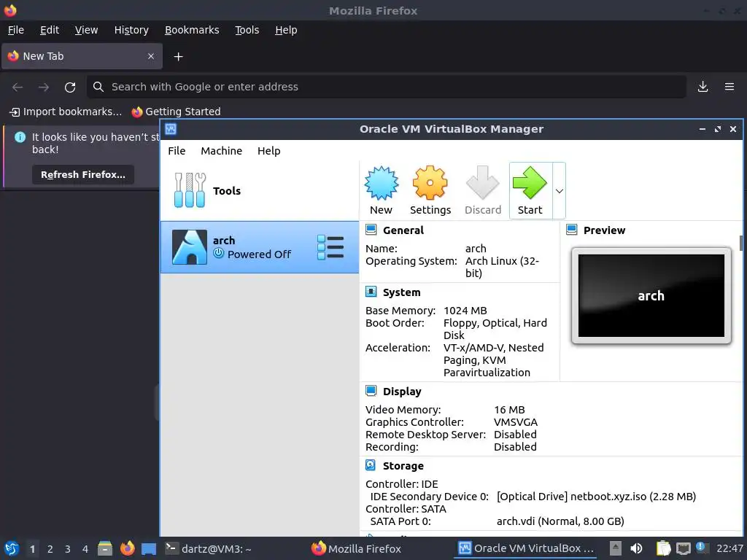Switch to Mozilla Firefox taskbar entry
747x560 pixels.
point(356,548)
